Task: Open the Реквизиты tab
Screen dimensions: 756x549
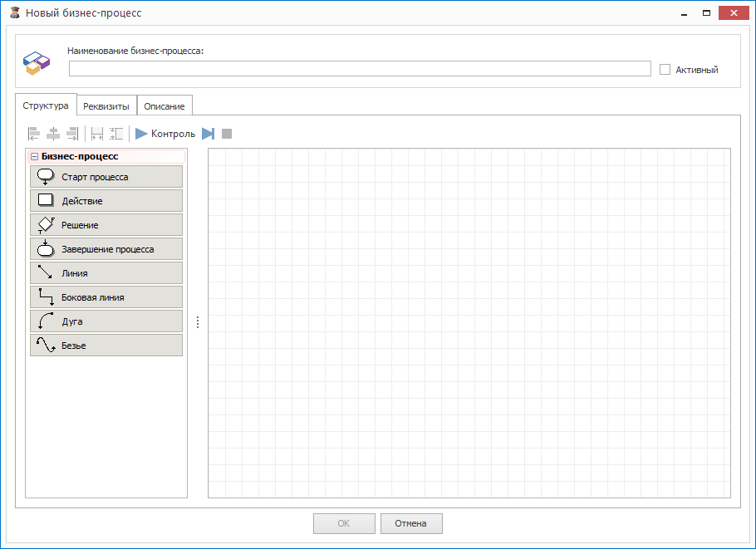Action: [106, 106]
